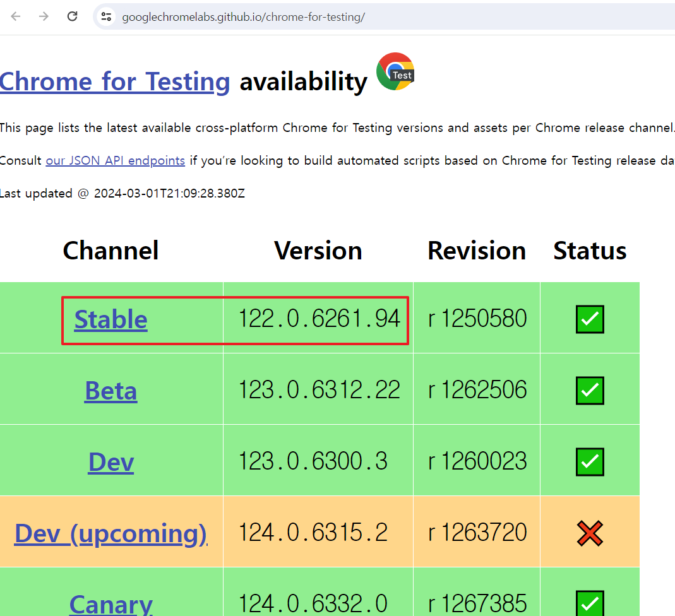Select version 122.0.6261.94 text

coord(319,319)
